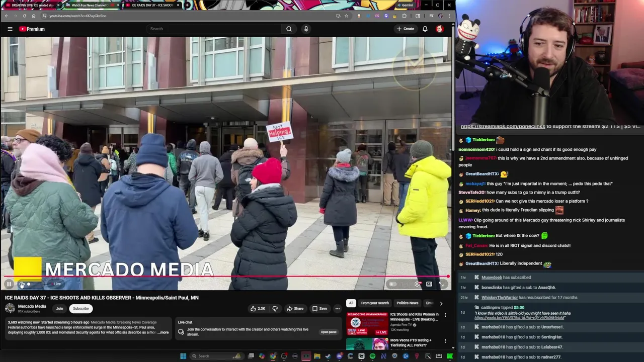The height and width of the screenshot is (362, 644).
Task: Seek on the red video progress bar
Action: click(225, 277)
